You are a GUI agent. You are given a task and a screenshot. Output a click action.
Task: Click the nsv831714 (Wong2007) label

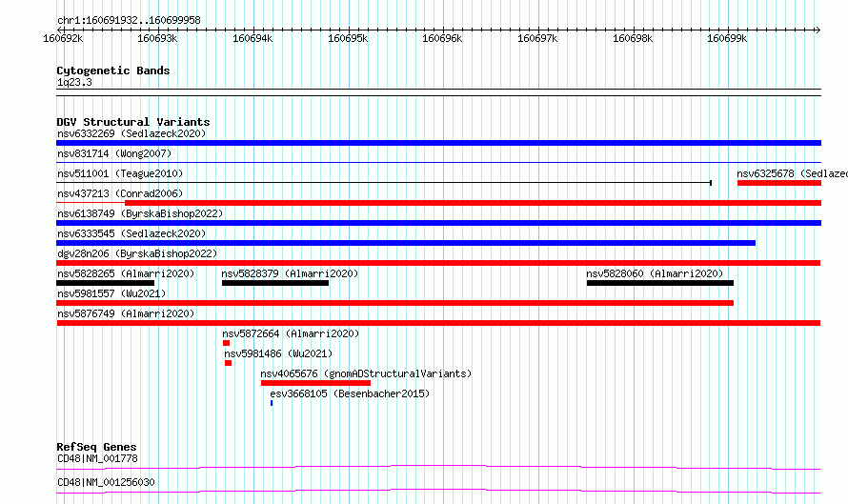pyautogui.click(x=114, y=153)
